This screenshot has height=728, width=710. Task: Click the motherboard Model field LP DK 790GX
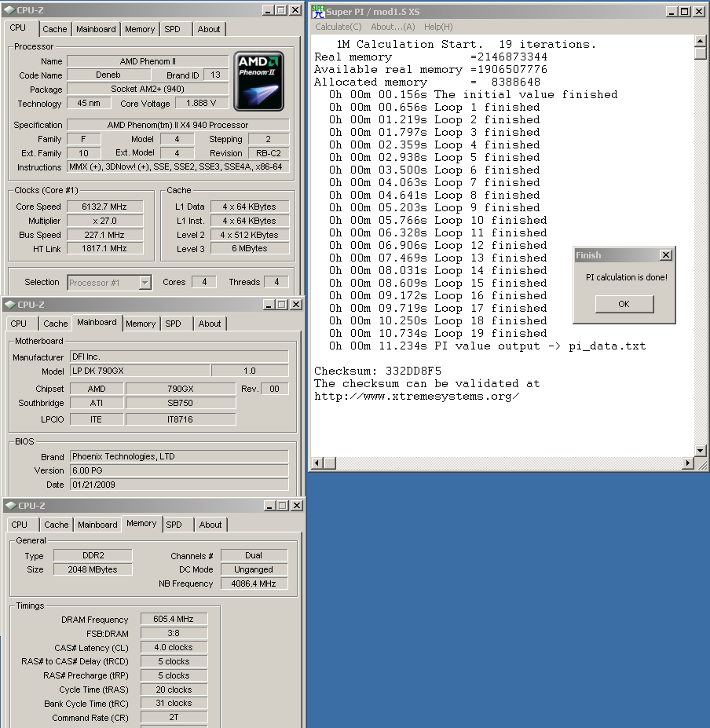pyautogui.click(x=140, y=371)
